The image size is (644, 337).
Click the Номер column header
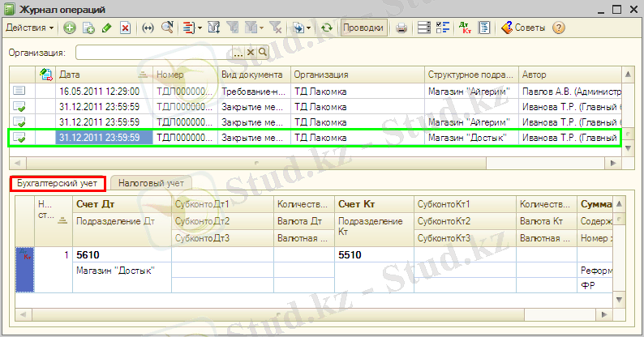coord(185,75)
